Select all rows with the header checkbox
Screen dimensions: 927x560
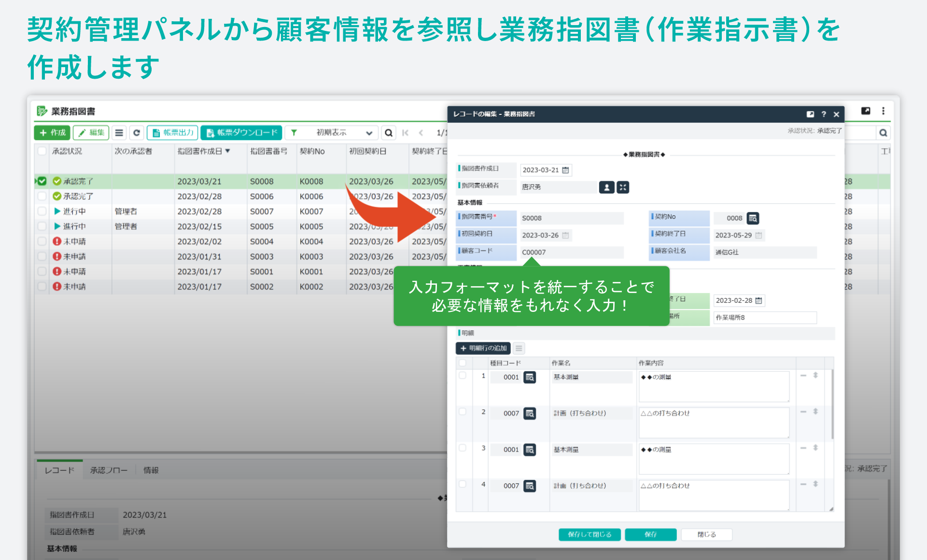(41, 151)
